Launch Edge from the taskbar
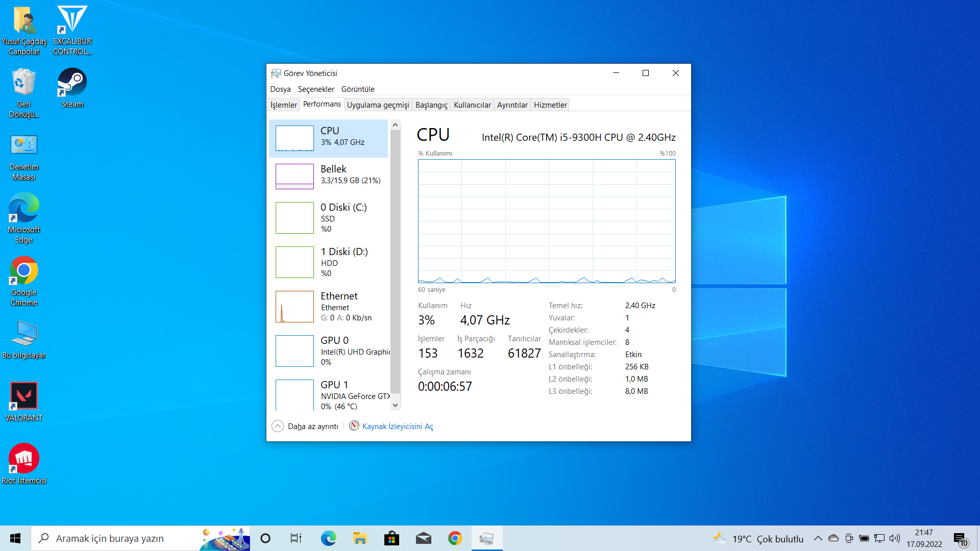The image size is (980, 551). coord(328,538)
